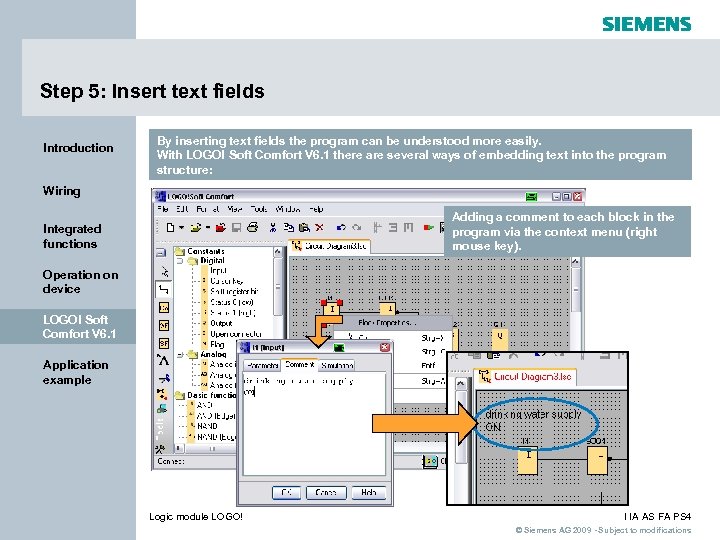The height and width of the screenshot is (540, 720).
Task: Switch to the Comment tab in dialog
Action: point(299,365)
